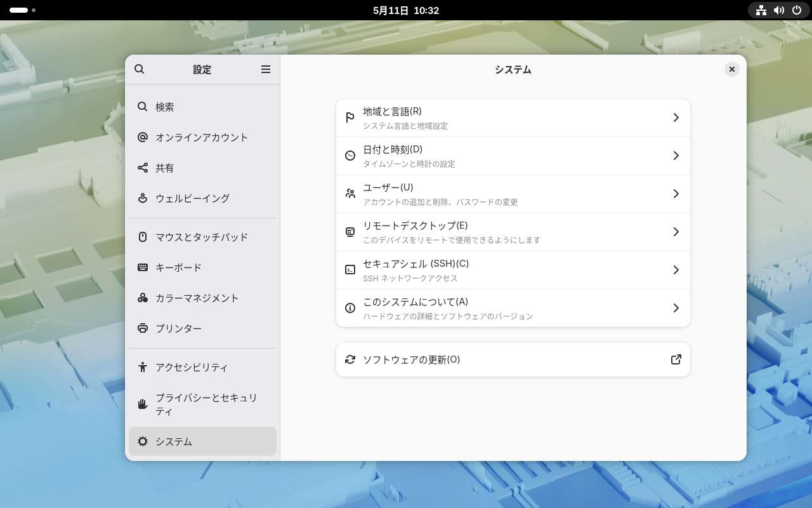The height and width of the screenshot is (508, 812).
Task: Click the subtitle システム言語と地域設定
Action: click(405, 126)
